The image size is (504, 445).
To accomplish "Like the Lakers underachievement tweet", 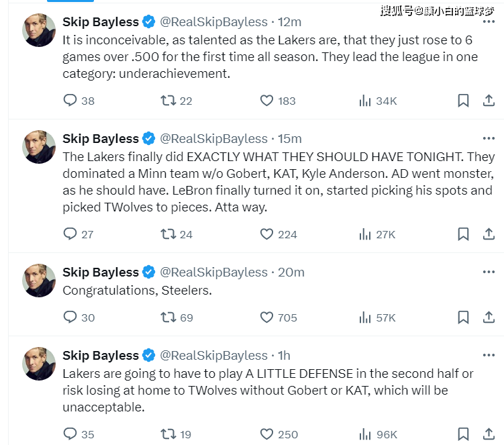I will click(266, 101).
